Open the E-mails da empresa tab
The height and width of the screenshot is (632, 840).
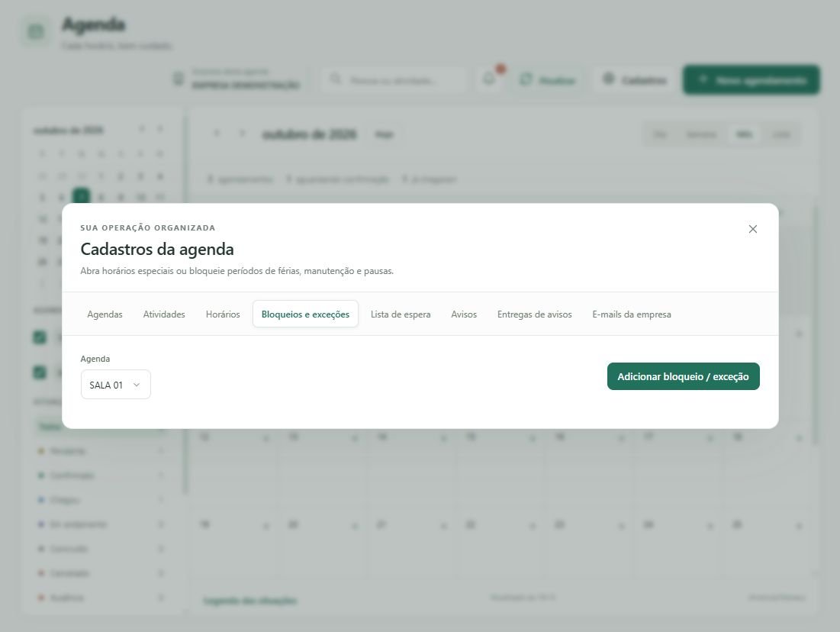632,314
